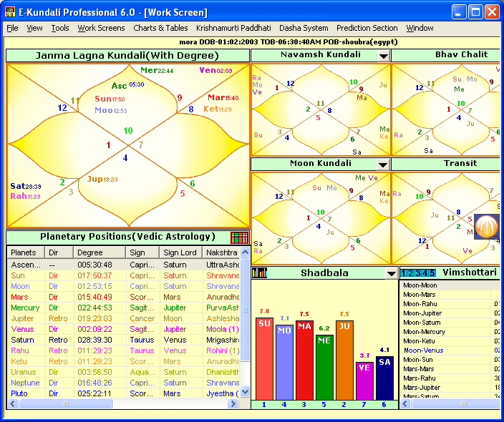Open the Work Screens menu
Viewport: 504px width, 422px height.
click(101, 29)
